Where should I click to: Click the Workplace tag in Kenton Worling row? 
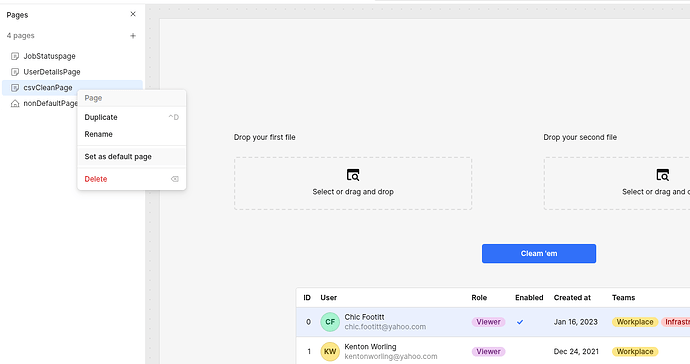[x=635, y=351]
